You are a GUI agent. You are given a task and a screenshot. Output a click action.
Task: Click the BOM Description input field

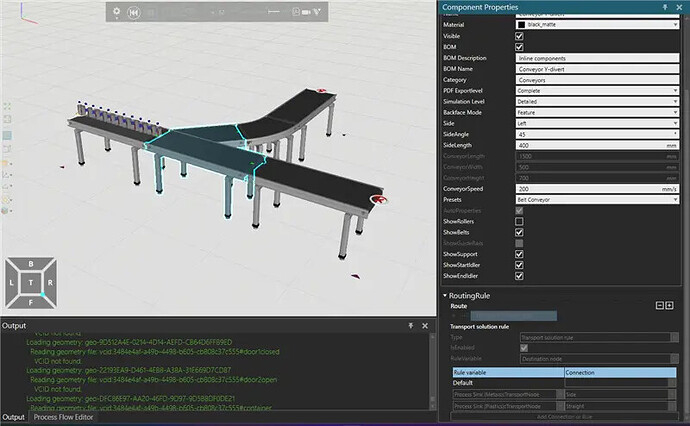[x=597, y=58]
